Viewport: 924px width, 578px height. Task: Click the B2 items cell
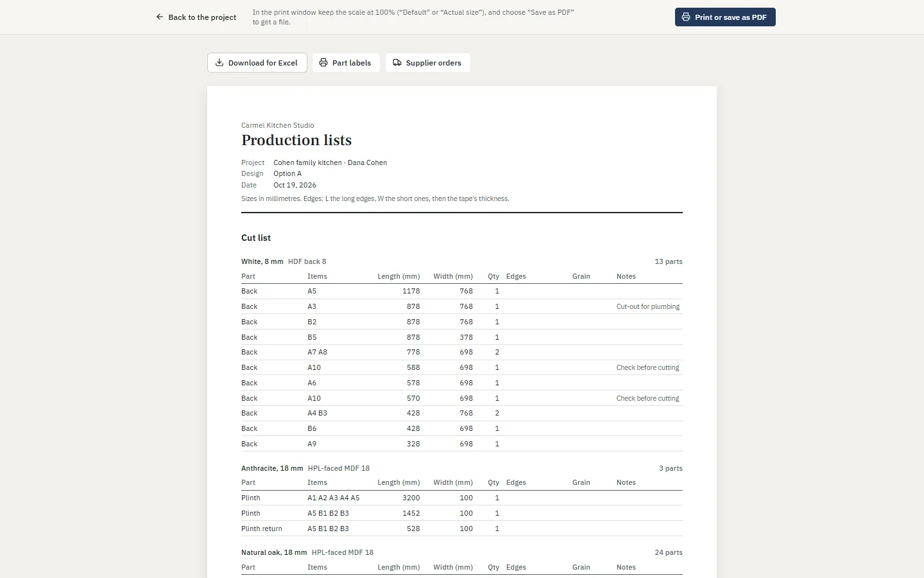coord(312,322)
